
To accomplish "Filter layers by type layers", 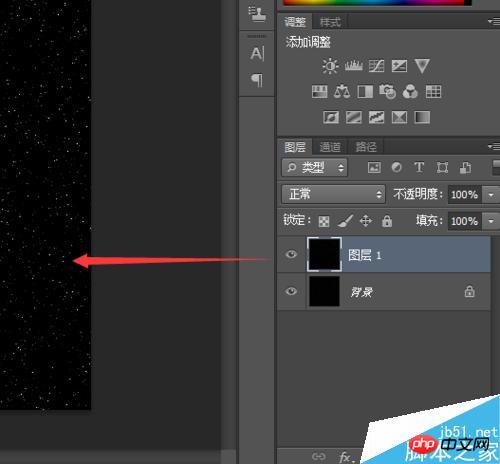I will click(419, 167).
